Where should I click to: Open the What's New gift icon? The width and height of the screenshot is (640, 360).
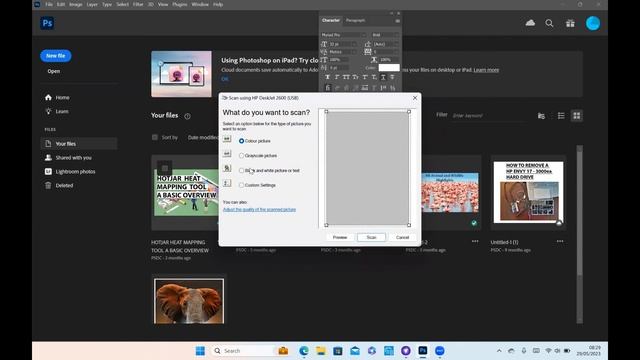point(570,23)
